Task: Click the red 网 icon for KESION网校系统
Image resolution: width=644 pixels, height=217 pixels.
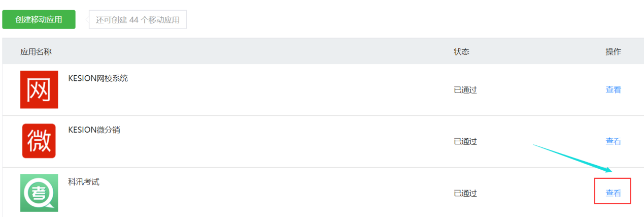Action: [x=39, y=89]
